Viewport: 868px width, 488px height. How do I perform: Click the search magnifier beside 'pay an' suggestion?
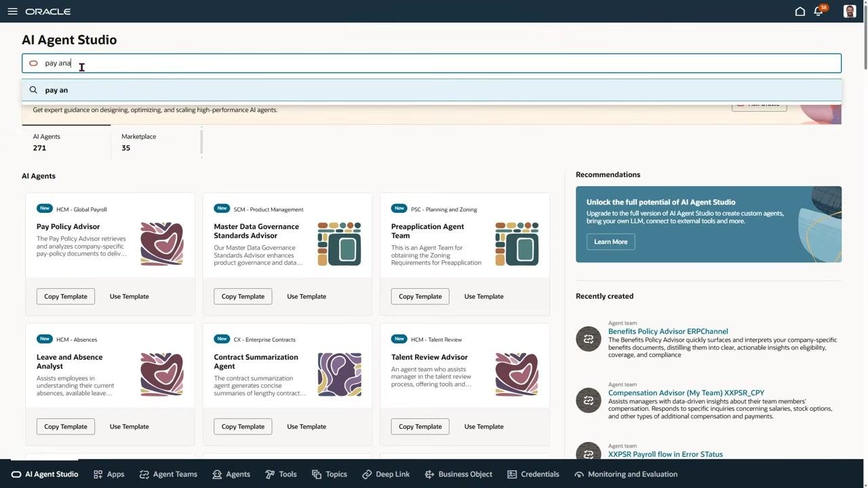point(33,90)
